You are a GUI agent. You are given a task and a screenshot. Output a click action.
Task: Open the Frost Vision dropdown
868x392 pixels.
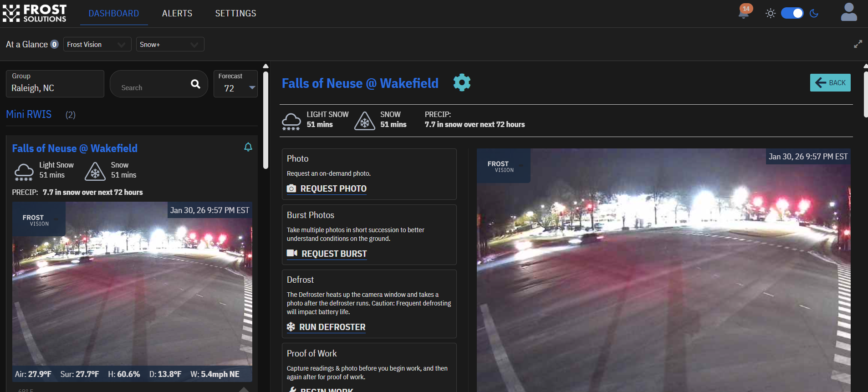[97, 45]
